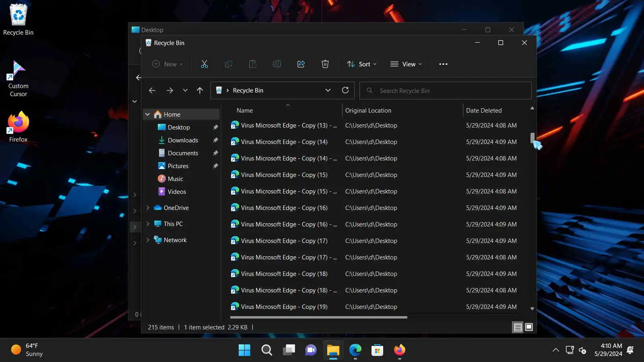Expand the This PC tree node
The image size is (644, 362).
tap(148, 224)
